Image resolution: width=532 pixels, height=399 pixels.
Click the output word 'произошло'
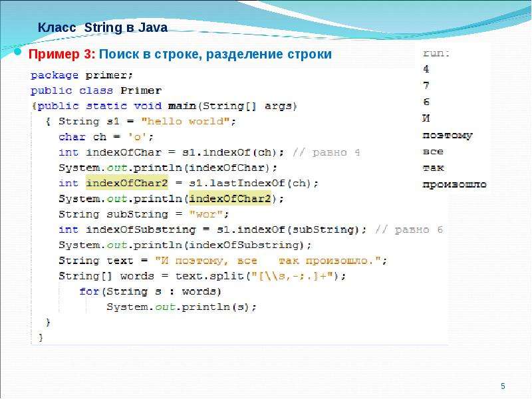pos(454,184)
